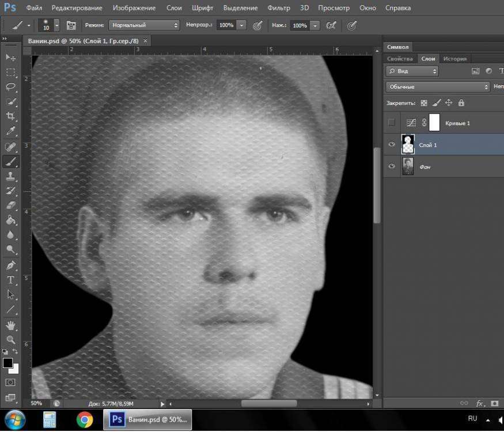Show the Кривые 1 adjustment layer
Image resolution: width=504 pixels, height=432 pixels.
tap(392, 123)
